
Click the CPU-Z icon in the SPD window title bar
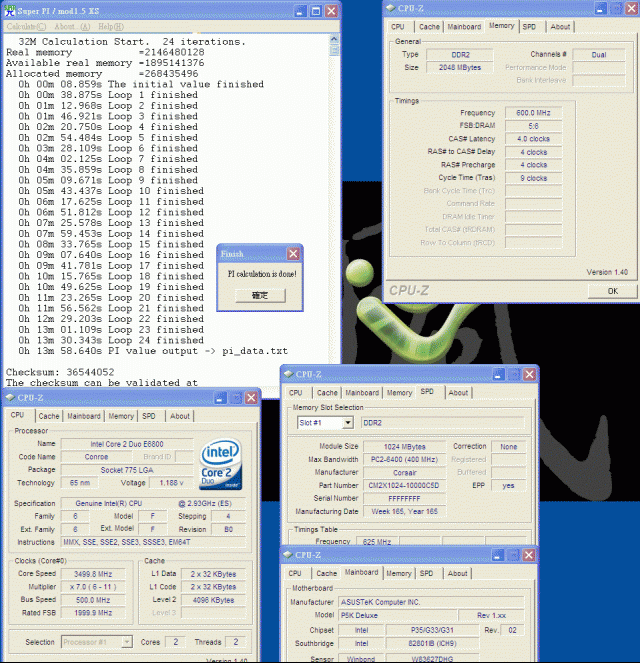(x=289, y=374)
